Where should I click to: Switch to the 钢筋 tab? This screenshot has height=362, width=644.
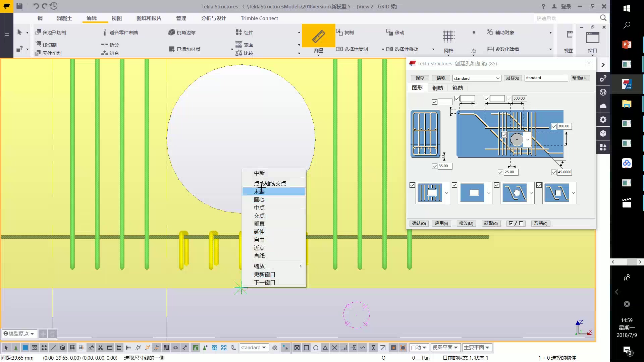click(437, 88)
